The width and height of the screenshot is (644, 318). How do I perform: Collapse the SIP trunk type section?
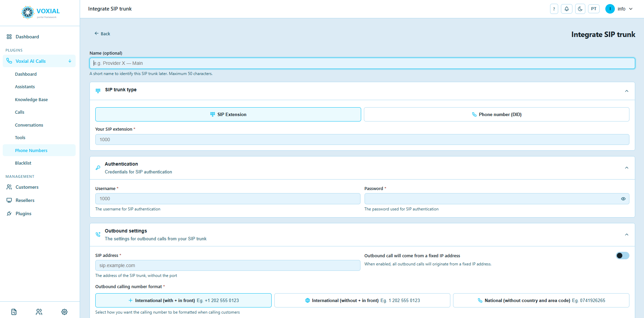627,91
